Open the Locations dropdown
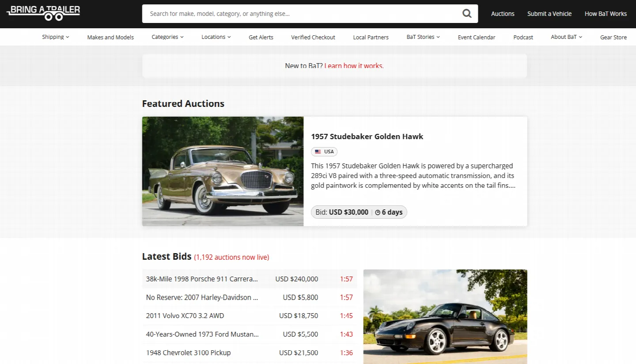The height and width of the screenshot is (364, 636). tap(216, 37)
